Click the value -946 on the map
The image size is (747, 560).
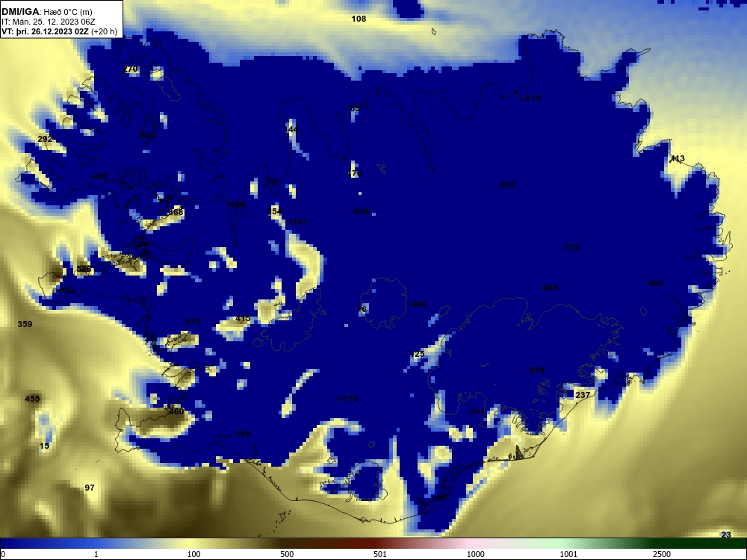coord(418,305)
